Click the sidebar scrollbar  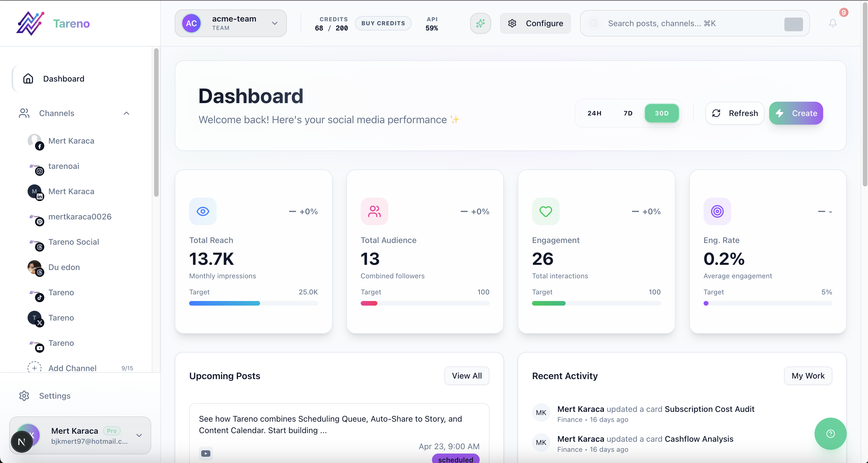pos(156,123)
